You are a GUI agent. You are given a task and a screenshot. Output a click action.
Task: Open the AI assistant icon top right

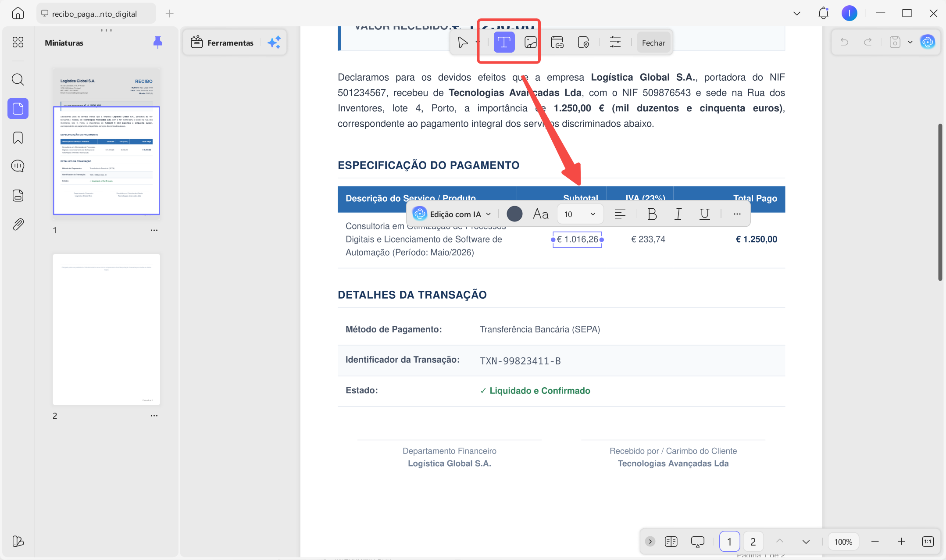tap(928, 42)
